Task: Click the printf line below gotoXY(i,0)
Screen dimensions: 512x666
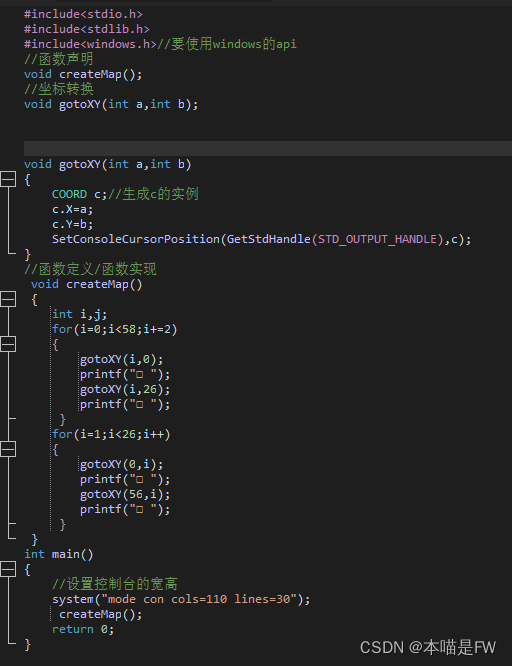Action: click(x=125, y=374)
